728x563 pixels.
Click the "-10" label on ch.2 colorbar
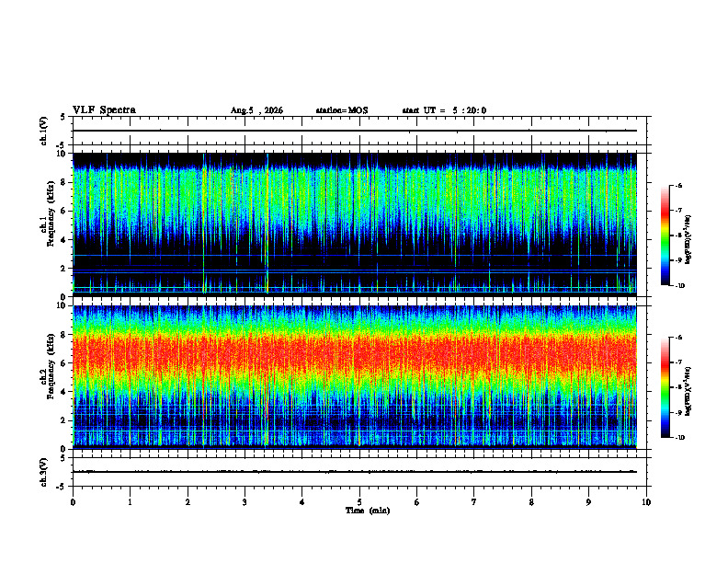(x=679, y=437)
